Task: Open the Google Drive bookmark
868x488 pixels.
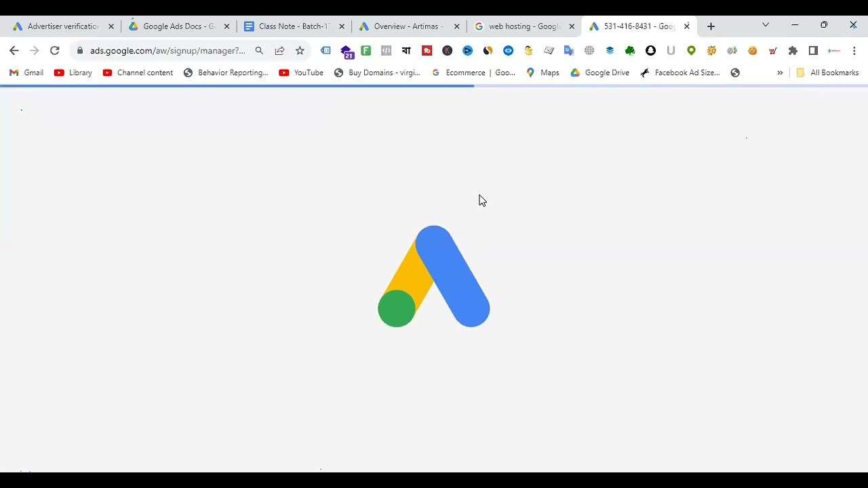Action: (x=599, y=73)
